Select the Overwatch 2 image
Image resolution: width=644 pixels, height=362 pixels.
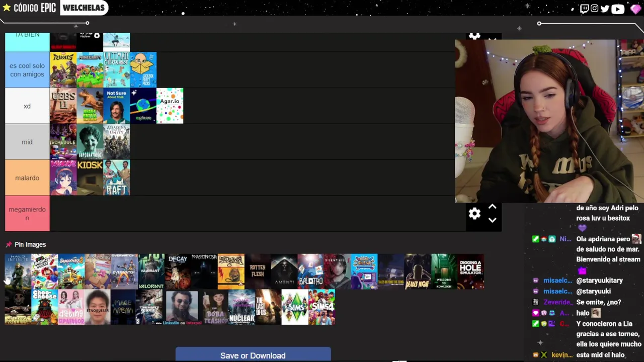click(124, 271)
